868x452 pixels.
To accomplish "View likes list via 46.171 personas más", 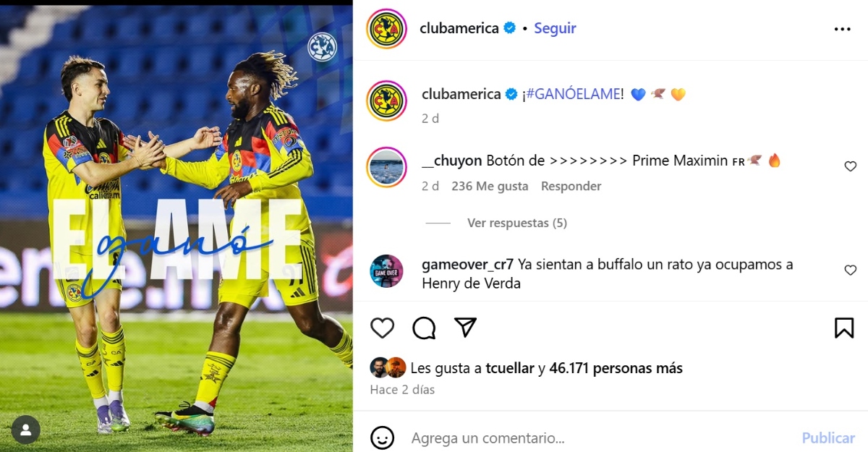I will [616, 368].
